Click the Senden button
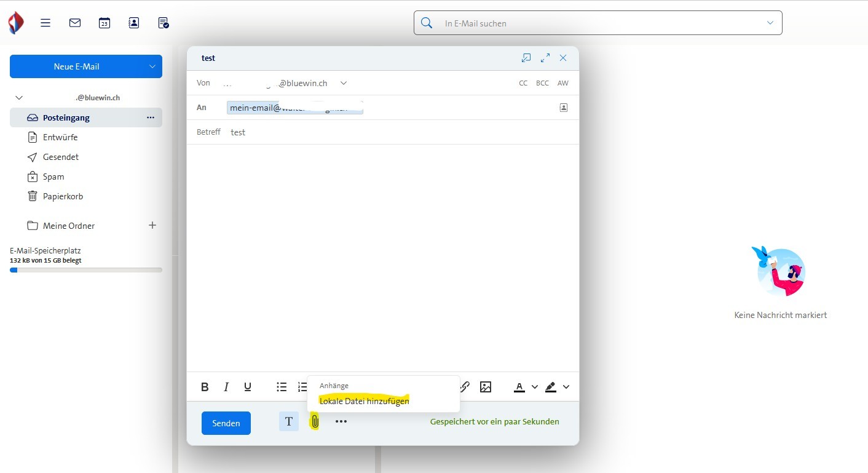868x473 pixels. click(226, 423)
